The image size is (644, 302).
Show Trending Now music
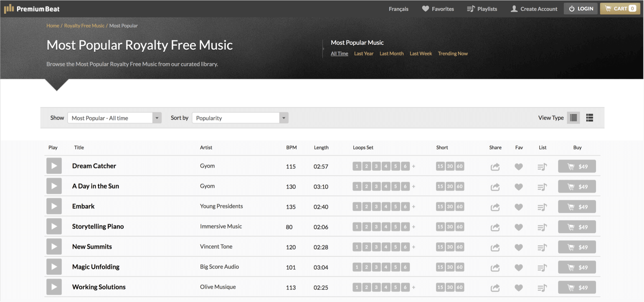[453, 53]
